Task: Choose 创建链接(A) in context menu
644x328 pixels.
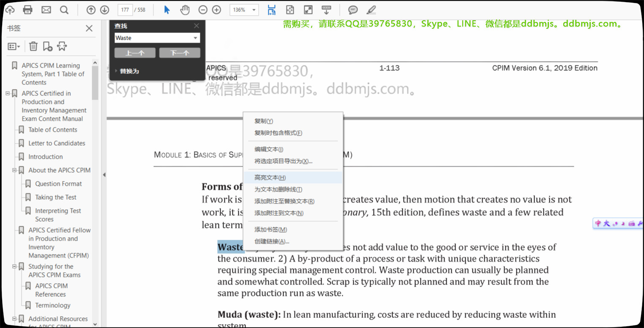Action: [294, 241]
